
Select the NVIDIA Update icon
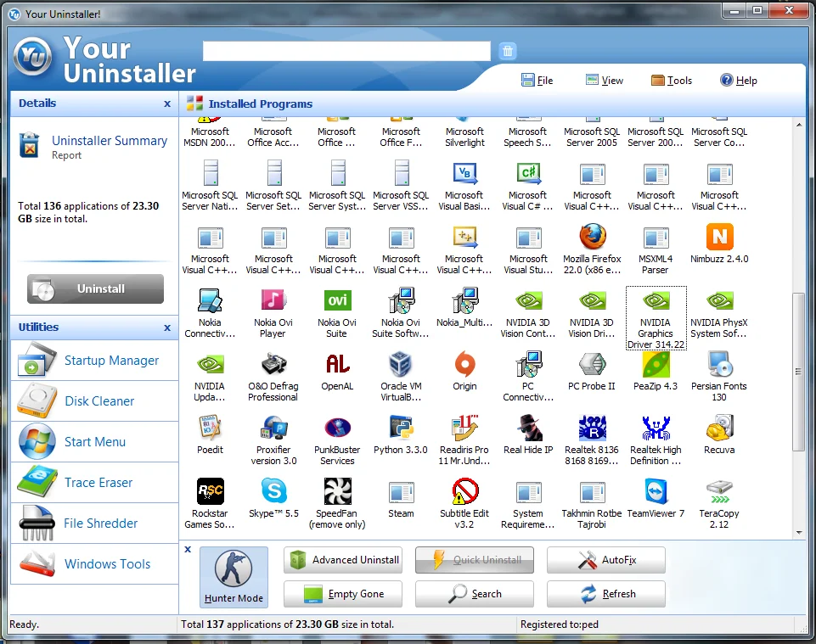(211, 364)
